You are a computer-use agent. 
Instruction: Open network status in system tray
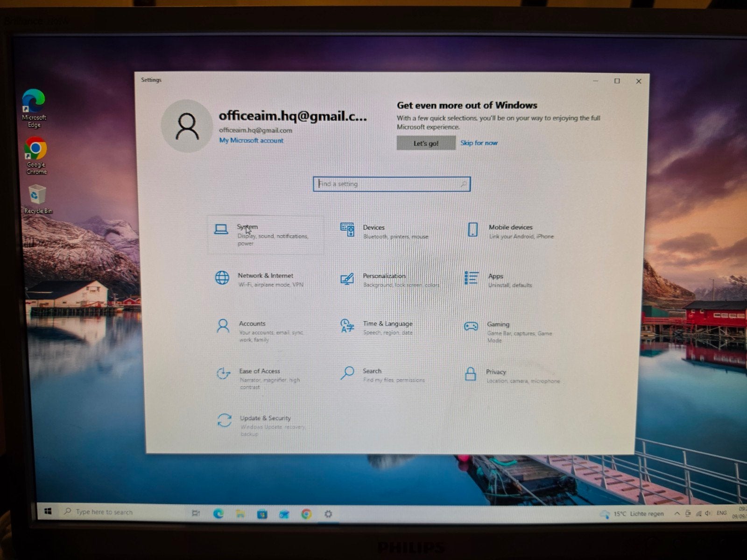(x=698, y=513)
